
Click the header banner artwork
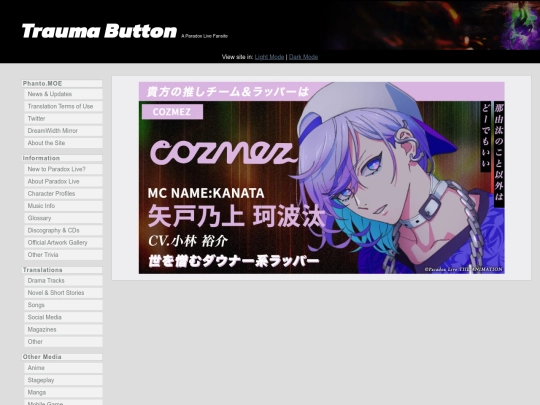point(432,25)
